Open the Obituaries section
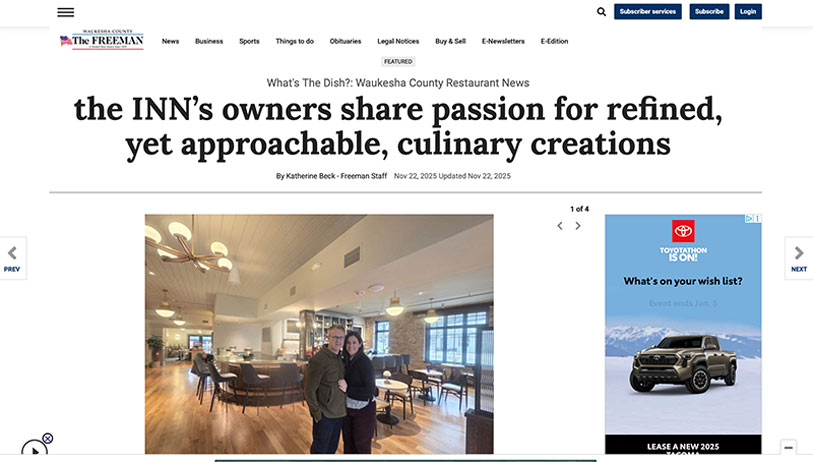This screenshot has width=813, height=462. [345, 41]
